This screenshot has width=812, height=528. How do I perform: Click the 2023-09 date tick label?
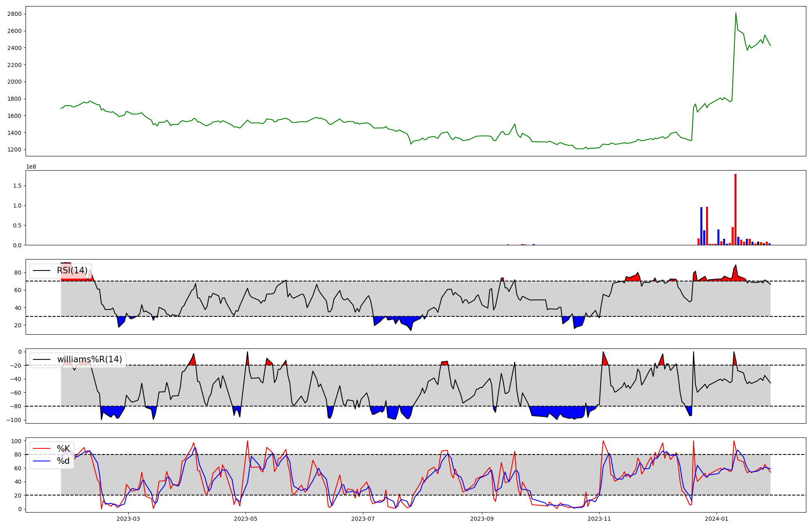482,519
